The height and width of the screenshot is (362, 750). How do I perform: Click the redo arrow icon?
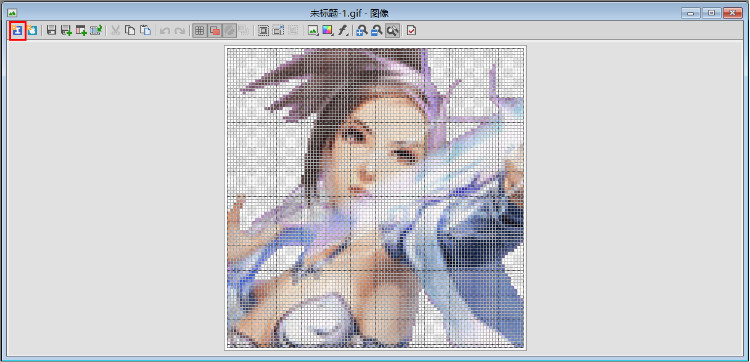(x=179, y=31)
